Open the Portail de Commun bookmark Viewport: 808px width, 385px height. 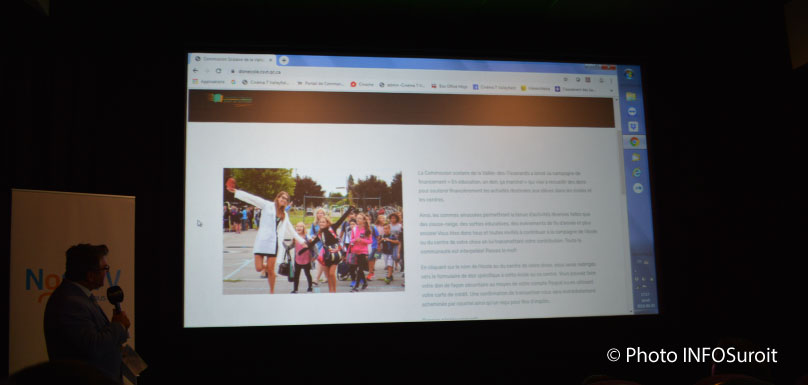click(321, 83)
